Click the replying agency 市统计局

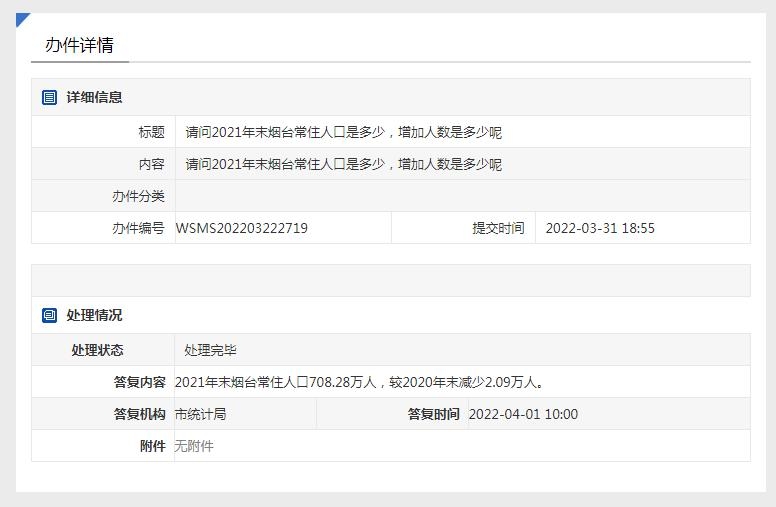pos(200,414)
